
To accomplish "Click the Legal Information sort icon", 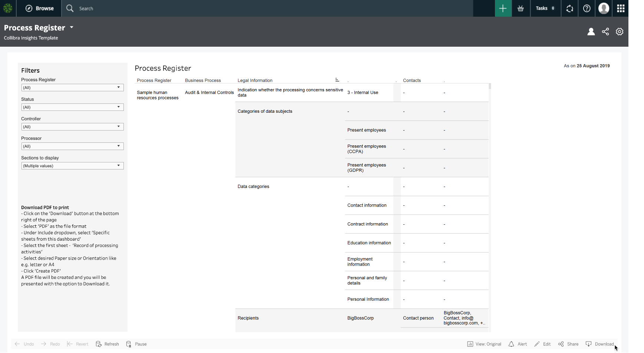I will [337, 80].
